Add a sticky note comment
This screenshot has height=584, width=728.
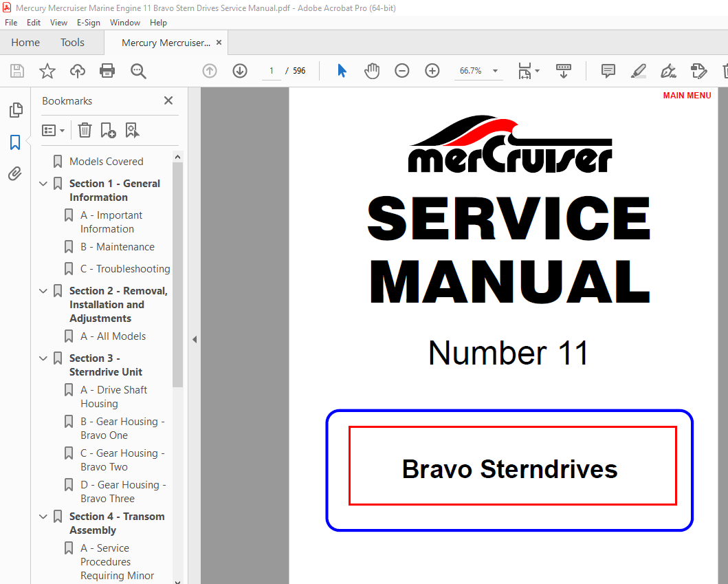[608, 71]
